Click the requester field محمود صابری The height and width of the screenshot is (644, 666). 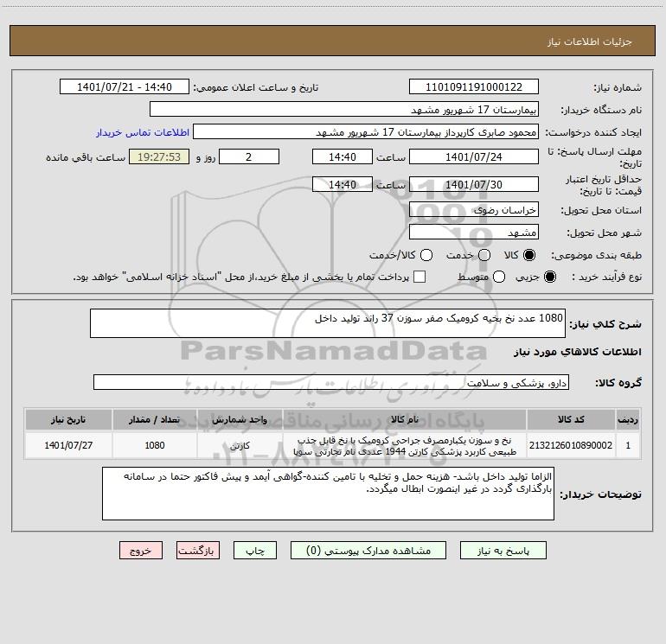click(366, 132)
